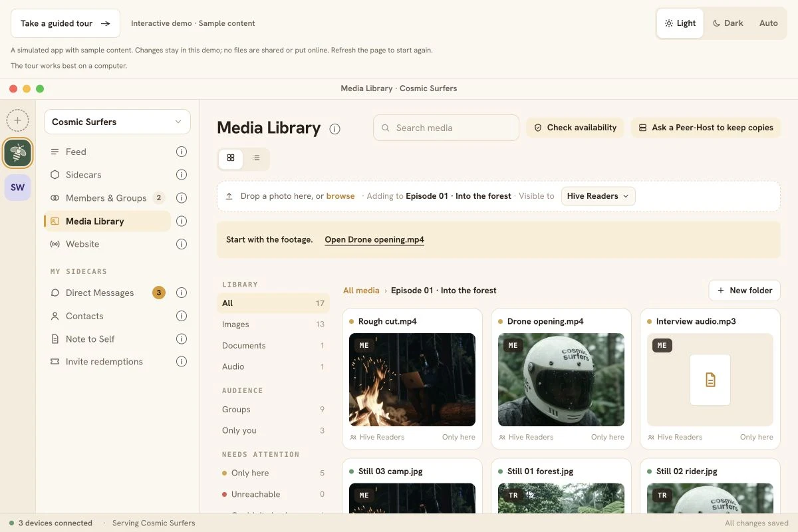Click Ask a Peer-Host to keep copies
This screenshot has height=532, width=798.
point(706,128)
